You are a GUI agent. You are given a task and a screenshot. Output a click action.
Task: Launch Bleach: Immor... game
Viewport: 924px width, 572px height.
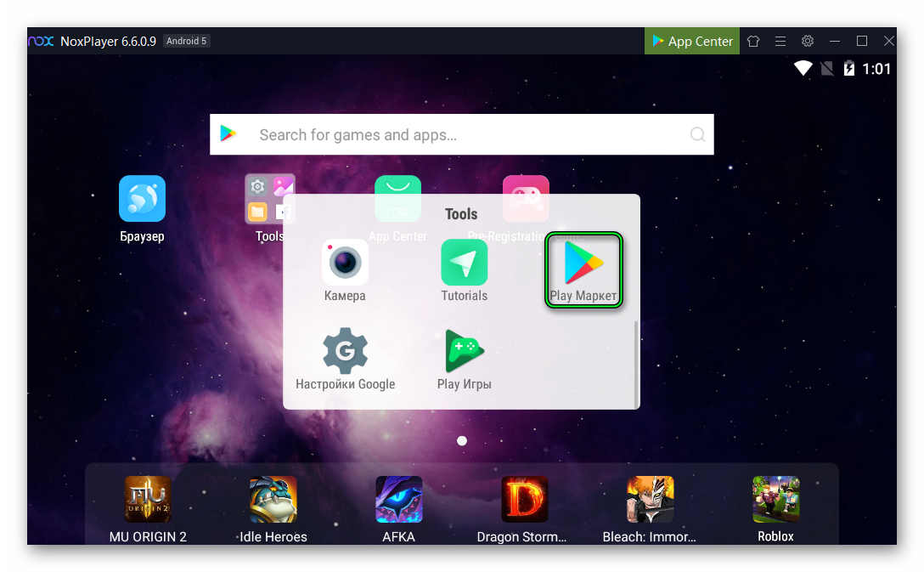point(650,500)
